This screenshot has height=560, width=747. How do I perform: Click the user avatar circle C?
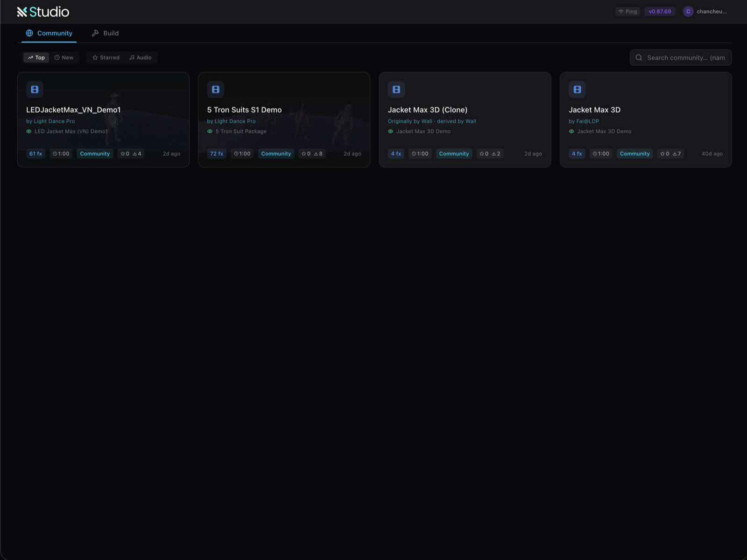click(688, 12)
